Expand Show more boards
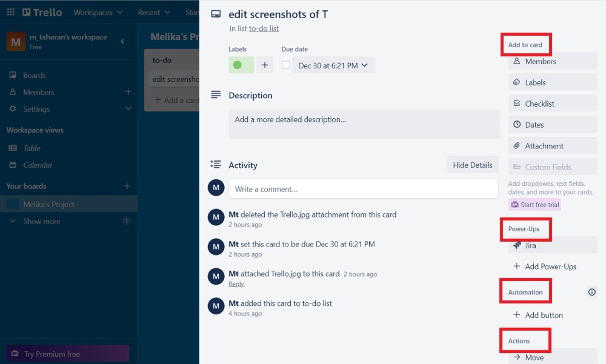The width and height of the screenshot is (606, 364). (41, 221)
